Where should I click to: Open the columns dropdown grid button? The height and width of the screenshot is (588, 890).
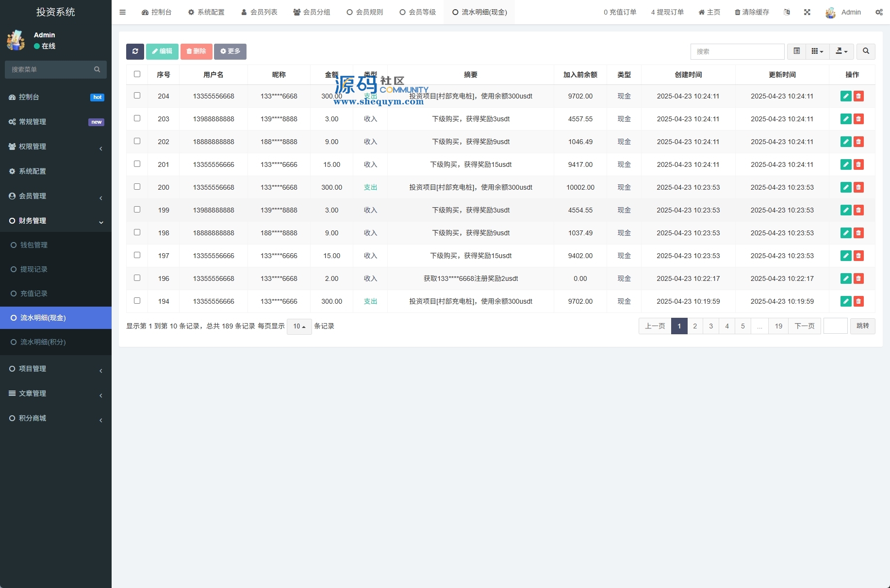817,51
